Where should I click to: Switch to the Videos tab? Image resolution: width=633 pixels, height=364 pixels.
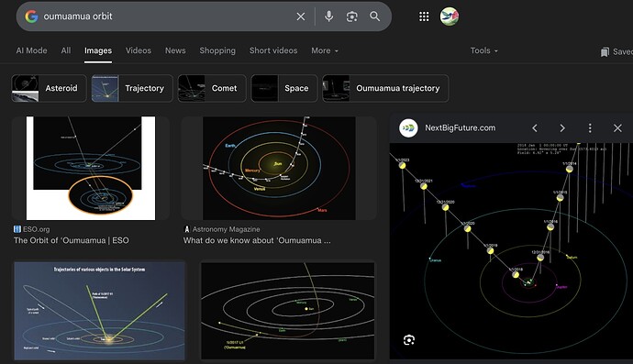point(139,50)
